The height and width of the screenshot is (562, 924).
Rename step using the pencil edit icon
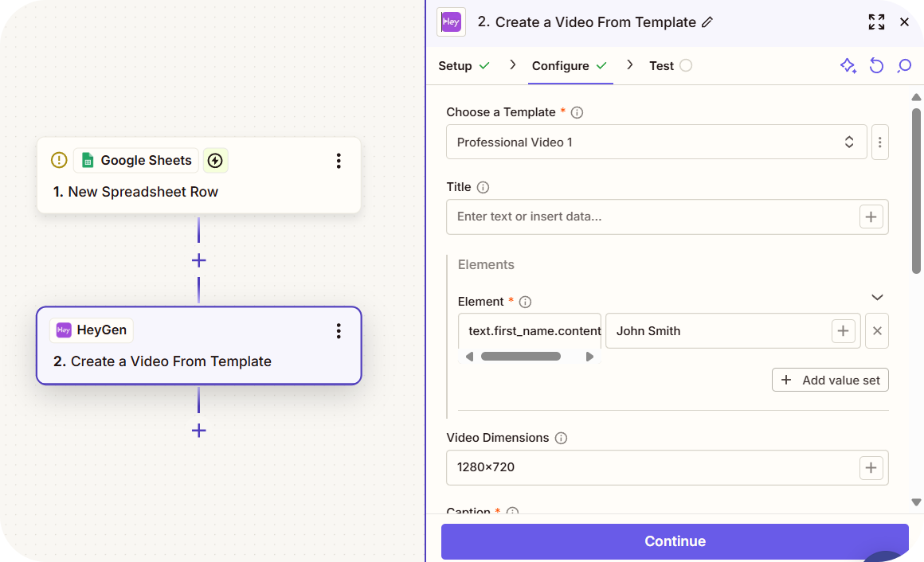(x=707, y=22)
